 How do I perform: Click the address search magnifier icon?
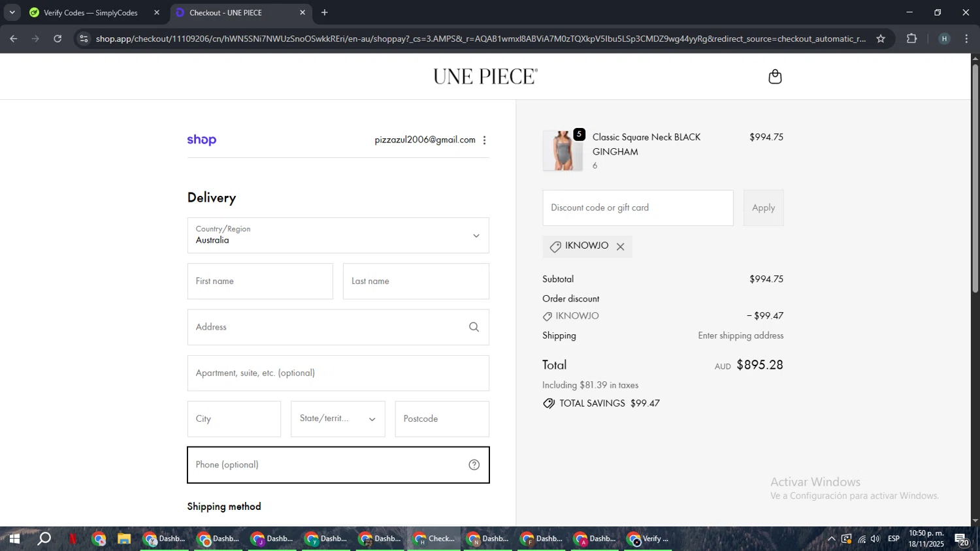click(x=474, y=327)
